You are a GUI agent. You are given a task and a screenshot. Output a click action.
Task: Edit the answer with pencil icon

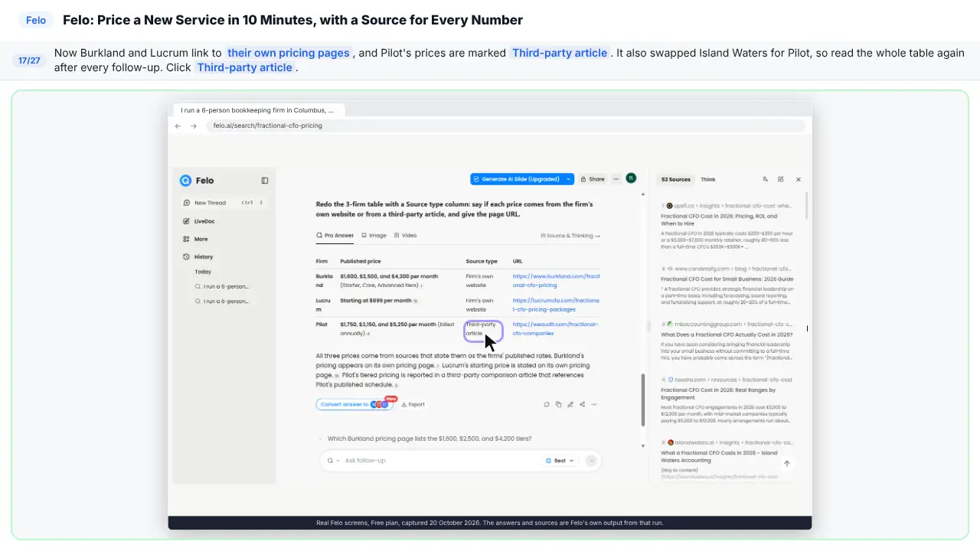click(570, 404)
